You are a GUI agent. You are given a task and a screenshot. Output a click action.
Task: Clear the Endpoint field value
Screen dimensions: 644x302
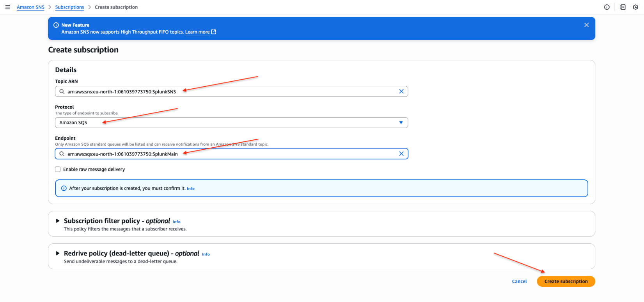[x=401, y=154]
